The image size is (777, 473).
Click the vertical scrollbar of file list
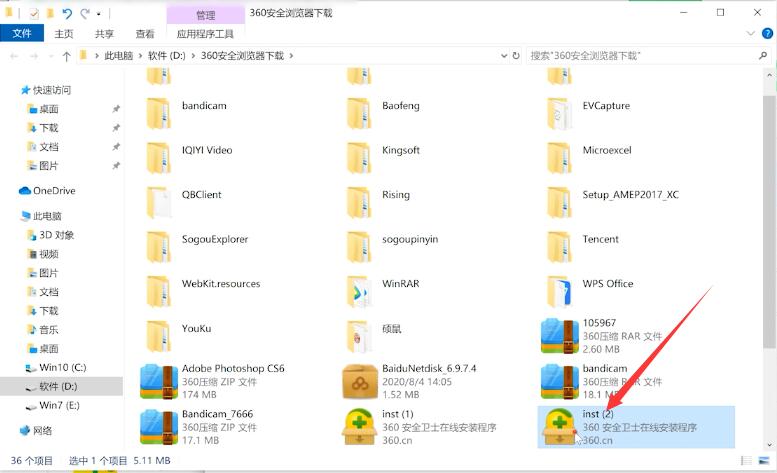tap(769, 220)
